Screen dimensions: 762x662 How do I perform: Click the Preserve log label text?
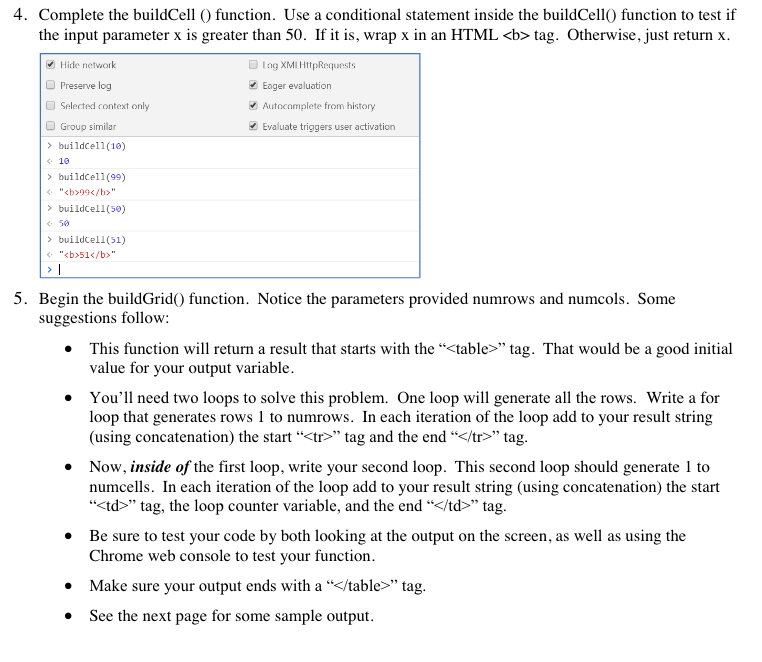click(86, 86)
